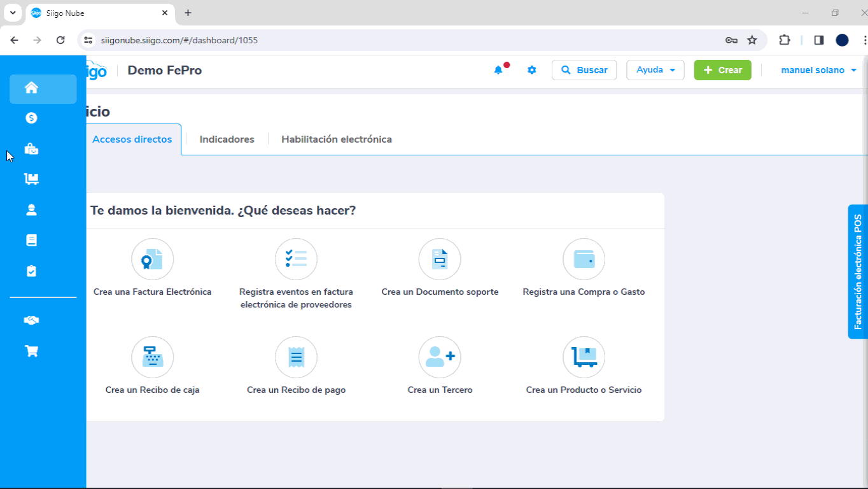868x489 pixels.
Task: Click the Registra eventos en factura icon
Action: 296,259
